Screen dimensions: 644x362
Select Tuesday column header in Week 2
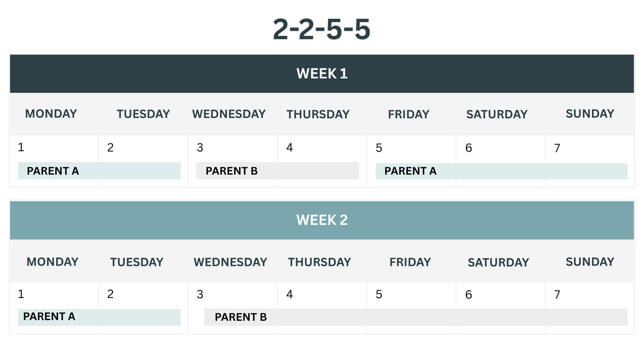click(x=137, y=262)
